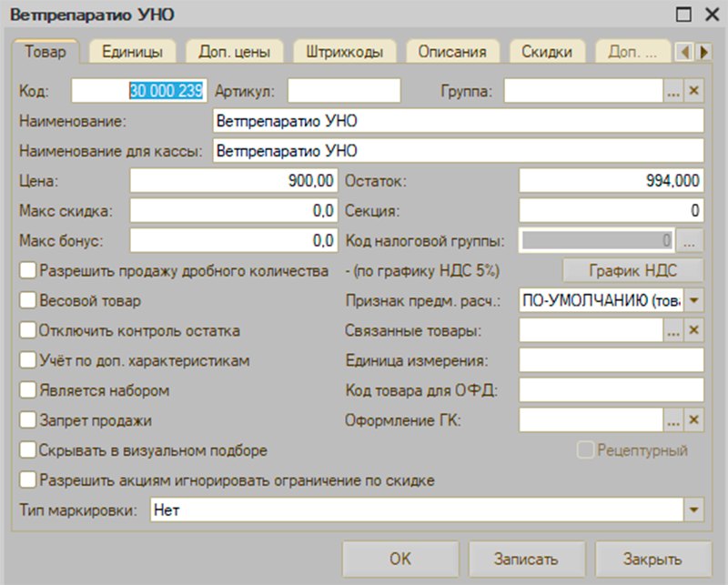The image size is (728, 585).
Task: Click the Закрыть button
Action: click(x=652, y=559)
